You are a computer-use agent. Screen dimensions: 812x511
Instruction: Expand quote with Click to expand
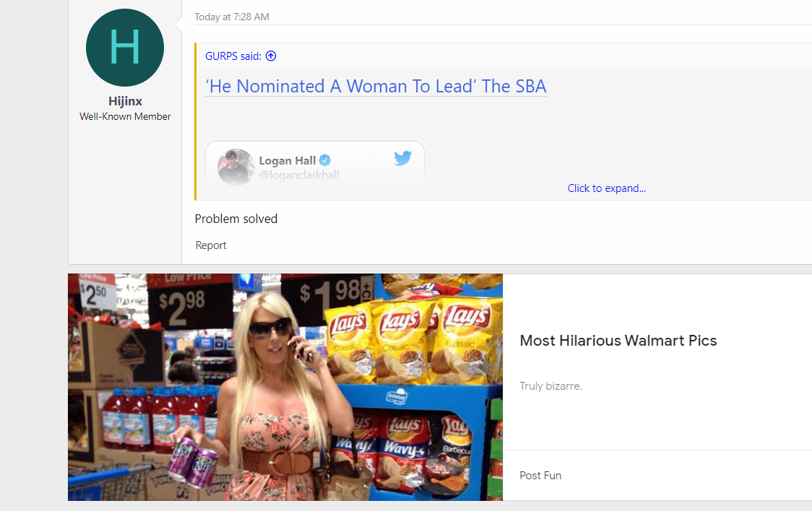[x=606, y=188]
